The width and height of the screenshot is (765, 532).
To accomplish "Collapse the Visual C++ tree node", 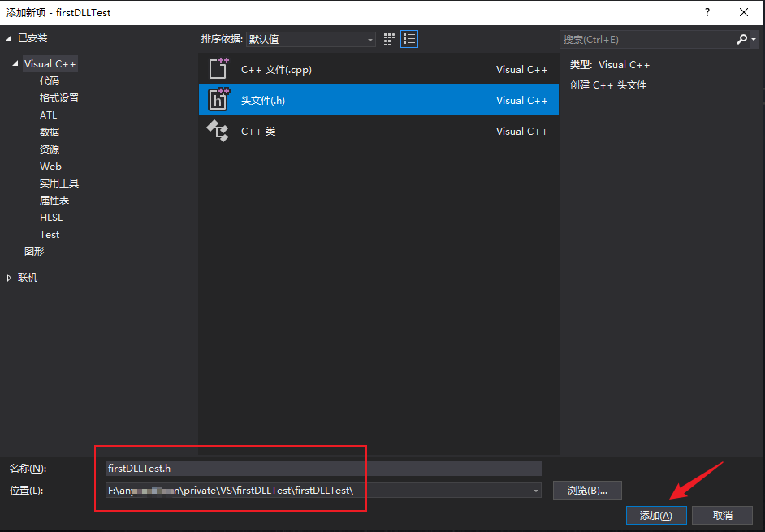I will pos(15,63).
